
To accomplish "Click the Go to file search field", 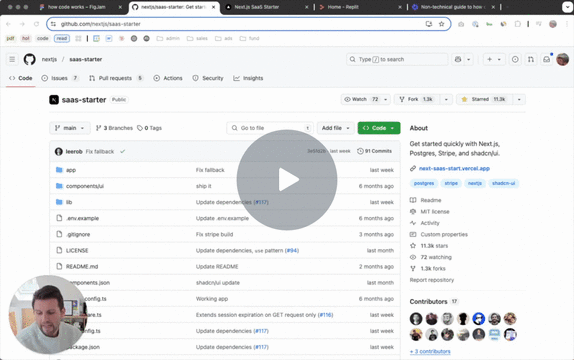I will coord(270,128).
